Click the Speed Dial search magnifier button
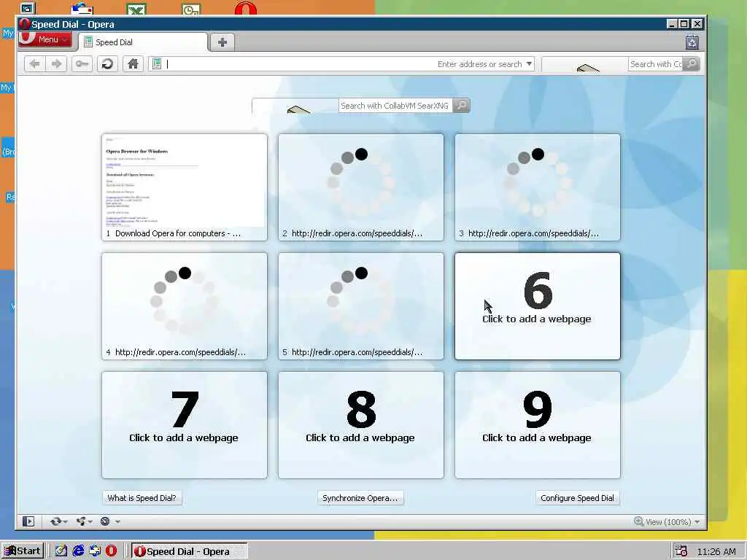 461,105
